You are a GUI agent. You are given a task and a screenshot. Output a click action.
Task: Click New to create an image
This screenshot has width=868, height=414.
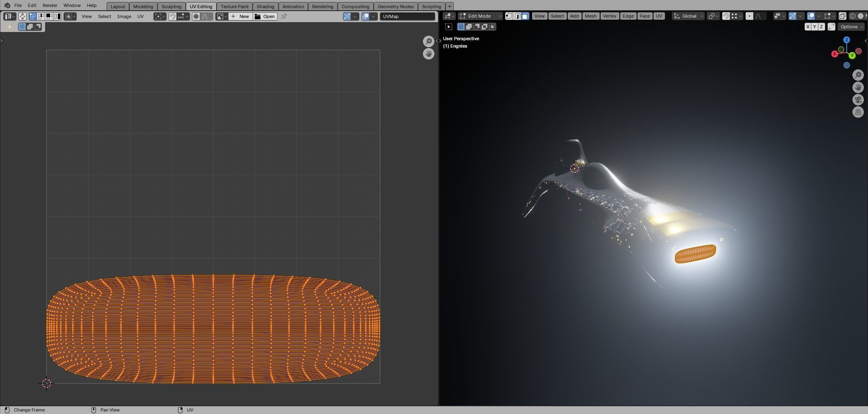pos(240,16)
